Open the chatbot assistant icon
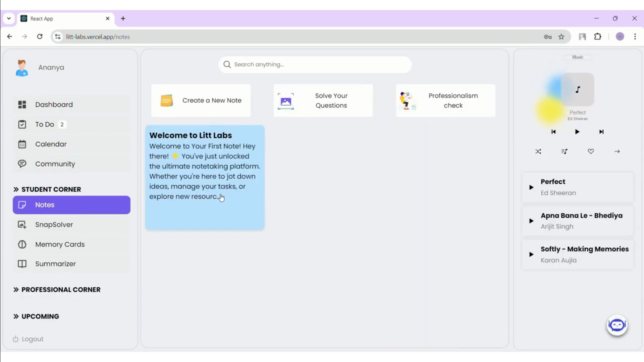This screenshot has width=644, height=362. tap(617, 325)
